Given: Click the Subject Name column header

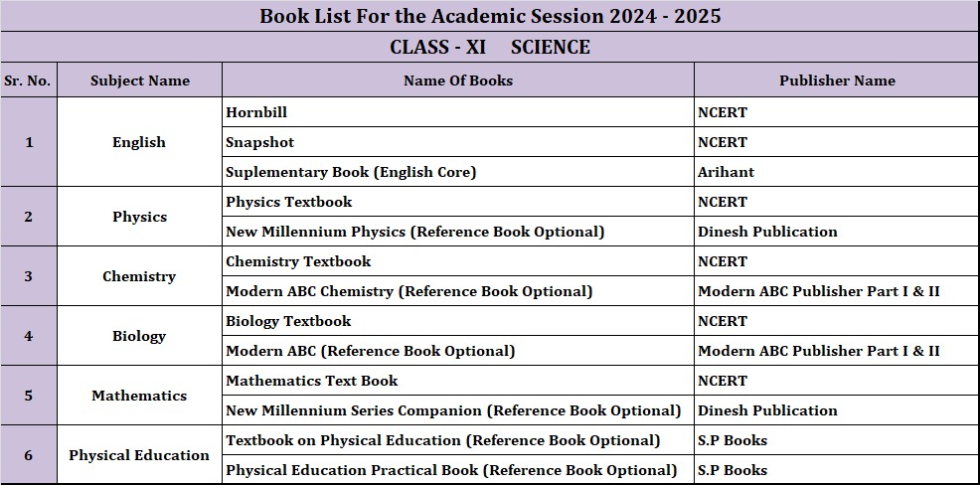Looking at the screenshot, I should point(139,81).
